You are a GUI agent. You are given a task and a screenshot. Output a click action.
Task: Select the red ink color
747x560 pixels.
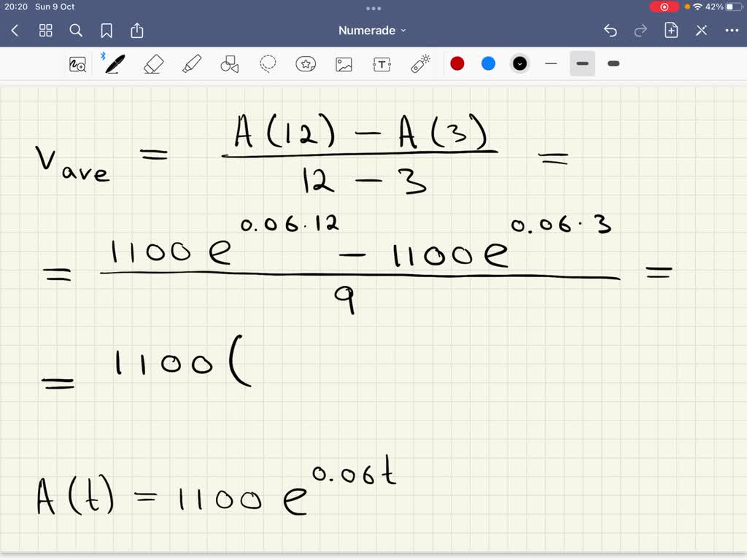pos(457,63)
